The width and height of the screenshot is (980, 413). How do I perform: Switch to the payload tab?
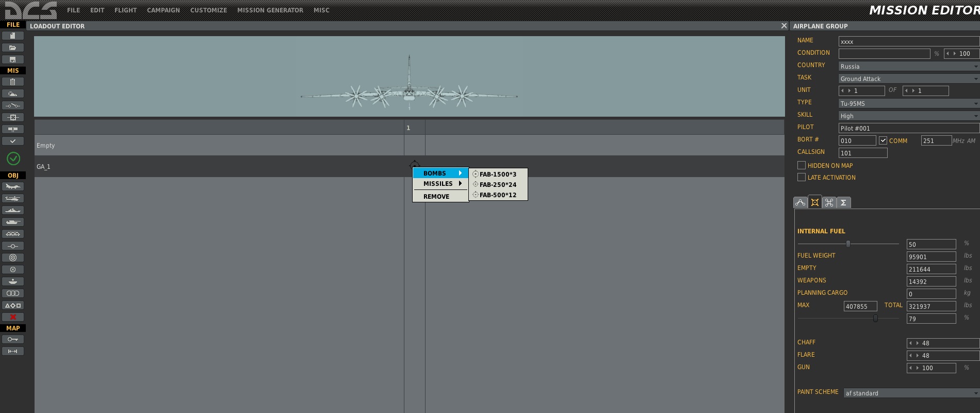click(815, 202)
